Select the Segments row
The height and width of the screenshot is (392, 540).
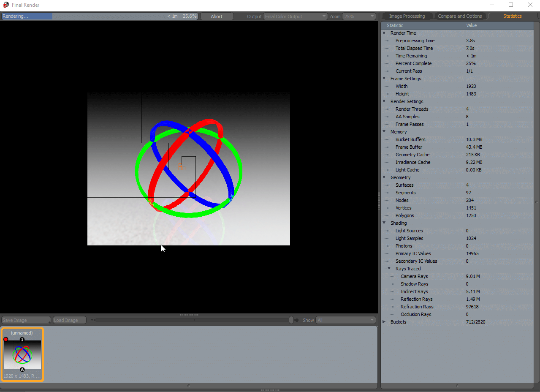click(458, 193)
